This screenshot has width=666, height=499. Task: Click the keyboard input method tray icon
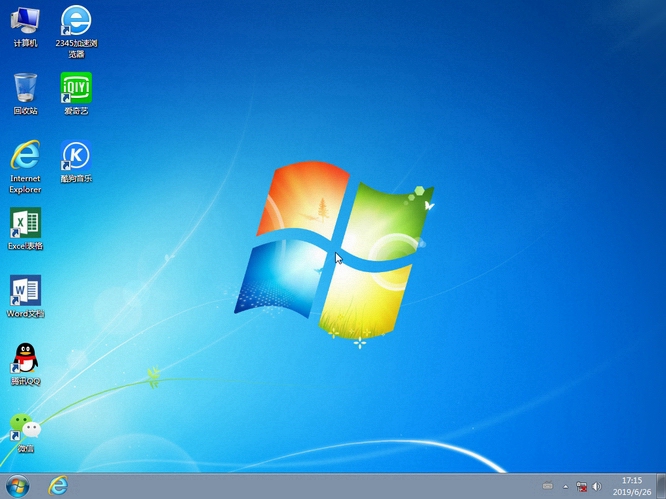click(548, 486)
